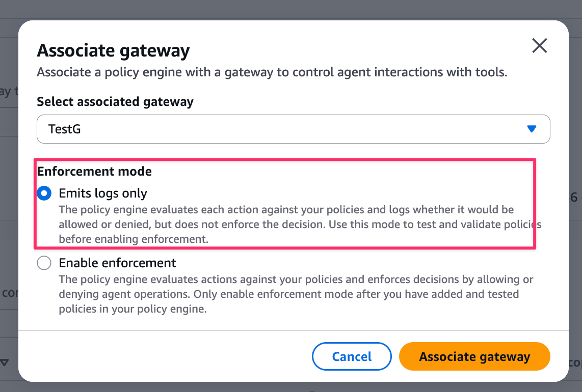Click the Enable enforcement description paragraph
Screen dimensions: 582x392
click(296, 294)
